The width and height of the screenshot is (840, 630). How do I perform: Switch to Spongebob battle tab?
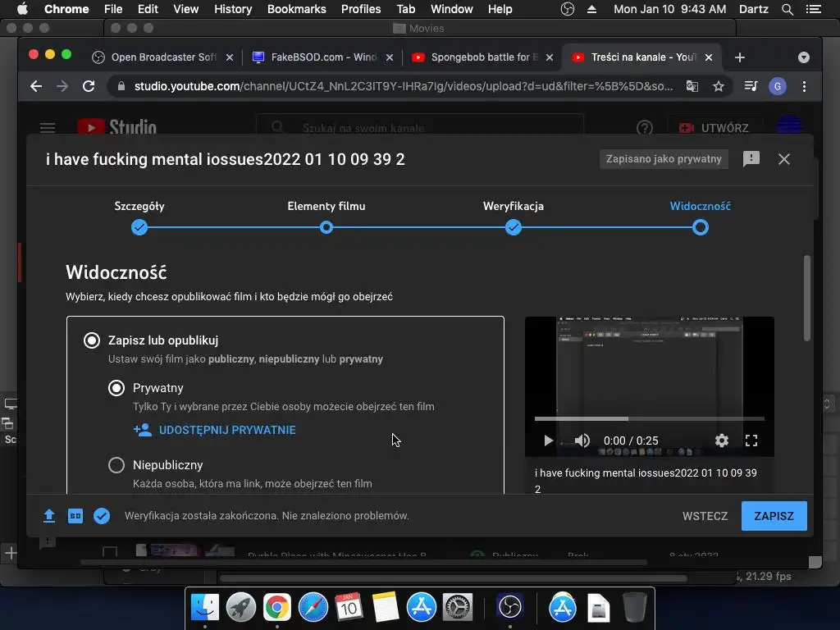[x=482, y=57]
